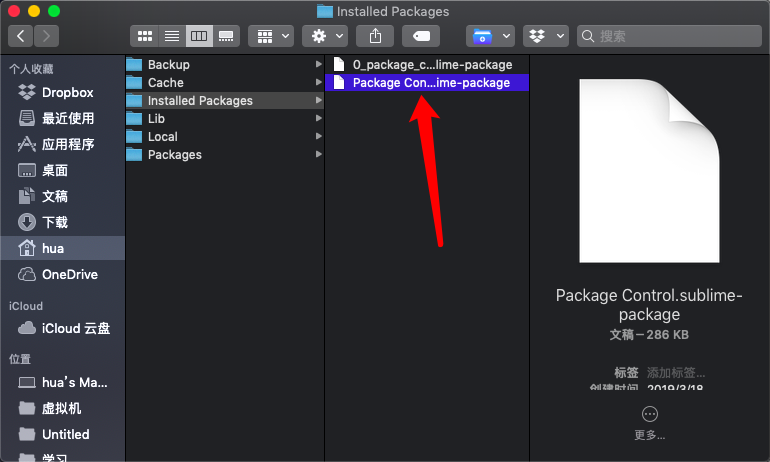Click the 应用程序 applications icon
The image size is (770, 462).
coord(27,144)
